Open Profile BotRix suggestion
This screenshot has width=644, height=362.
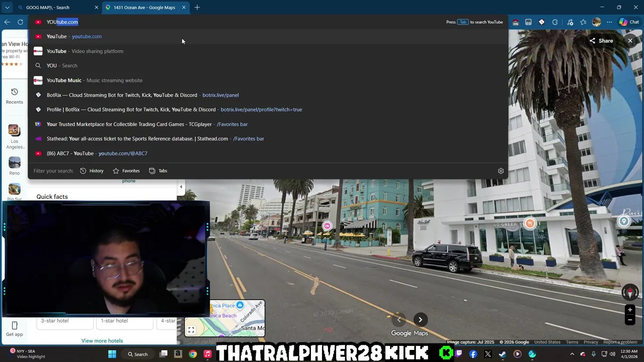pyautogui.click(x=268, y=109)
